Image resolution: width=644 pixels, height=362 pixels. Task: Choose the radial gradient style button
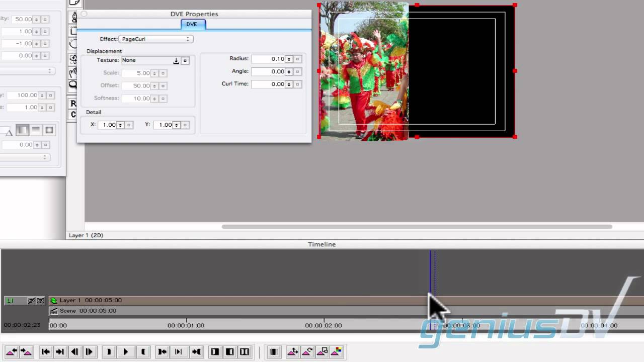pyautogui.click(x=49, y=131)
